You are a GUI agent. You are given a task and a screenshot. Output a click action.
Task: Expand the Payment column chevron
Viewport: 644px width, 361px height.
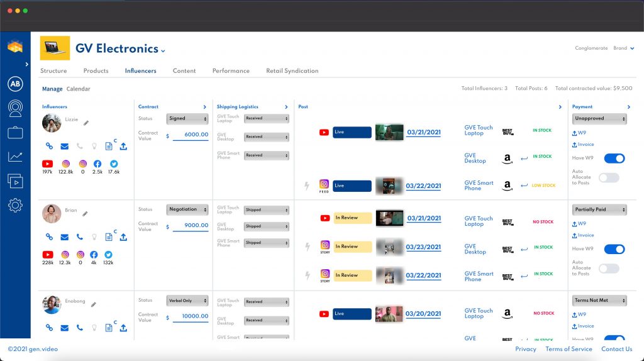click(628, 107)
